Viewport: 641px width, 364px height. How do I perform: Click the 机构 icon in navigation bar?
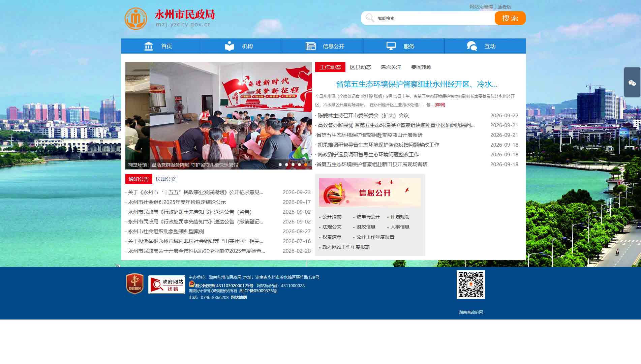click(230, 46)
